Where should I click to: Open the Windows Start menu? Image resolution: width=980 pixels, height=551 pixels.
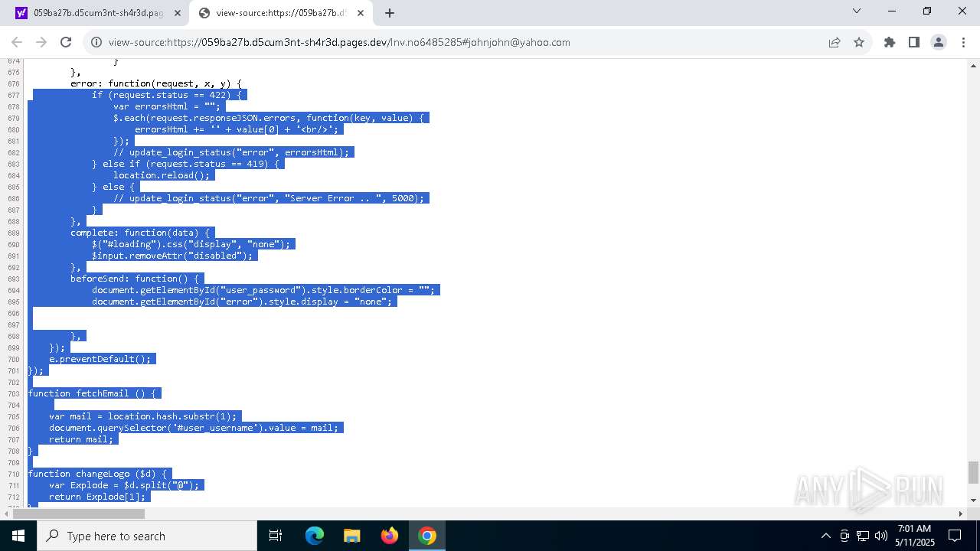[x=18, y=536]
